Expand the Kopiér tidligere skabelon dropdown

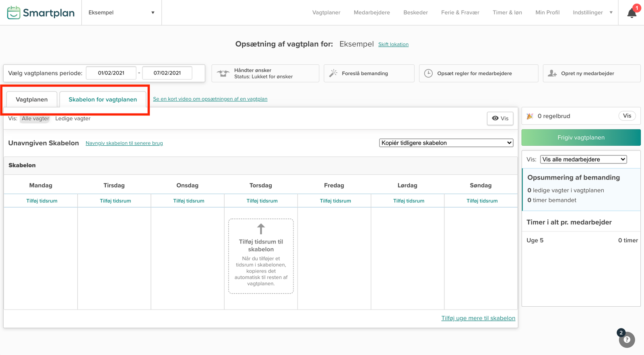(x=446, y=143)
